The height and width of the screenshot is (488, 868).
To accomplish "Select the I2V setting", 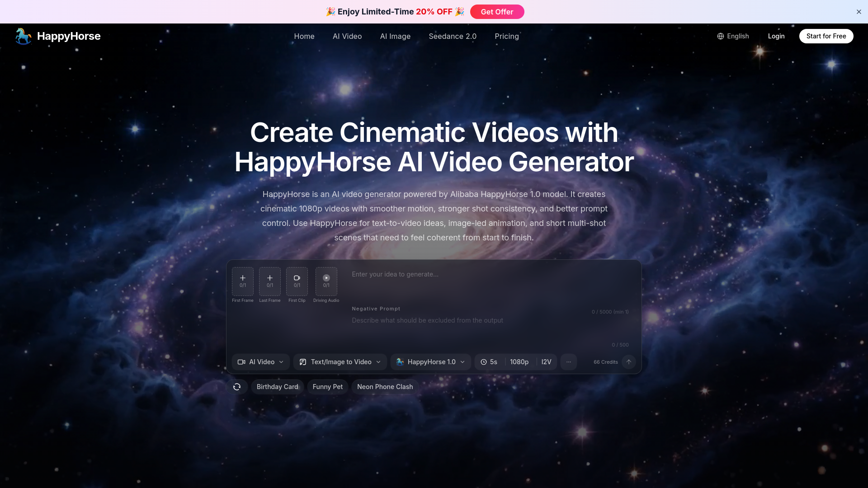I will pos(546,362).
